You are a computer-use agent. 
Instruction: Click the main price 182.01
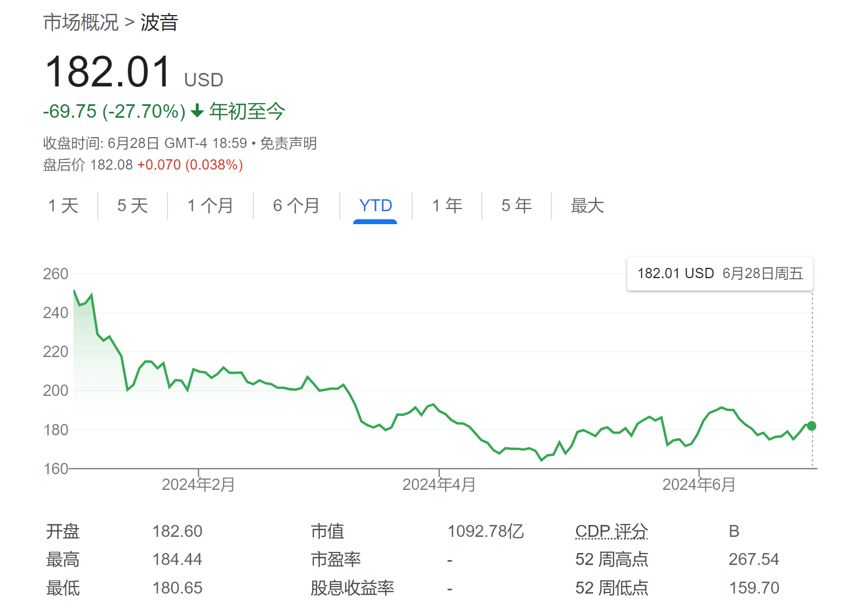click(x=108, y=72)
